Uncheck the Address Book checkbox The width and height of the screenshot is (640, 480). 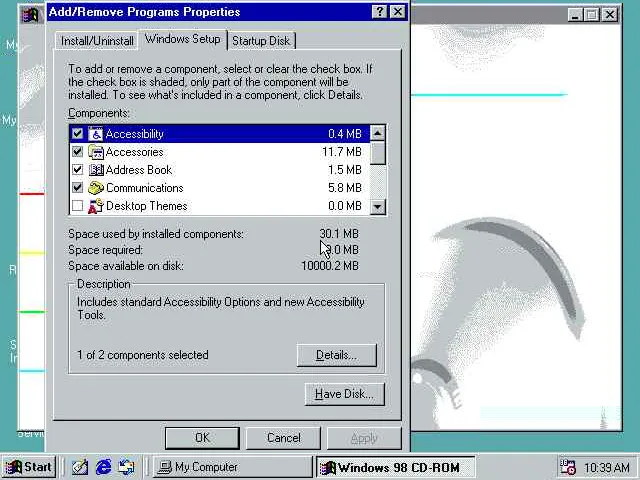[x=77, y=169]
